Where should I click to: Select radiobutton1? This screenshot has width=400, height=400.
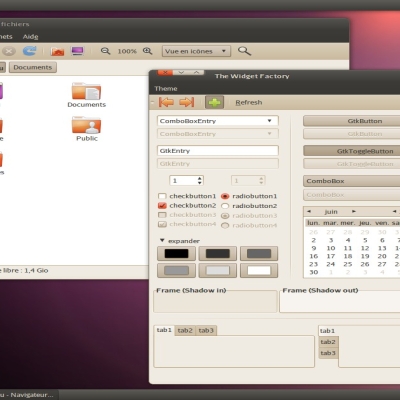pyautogui.click(x=225, y=196)
